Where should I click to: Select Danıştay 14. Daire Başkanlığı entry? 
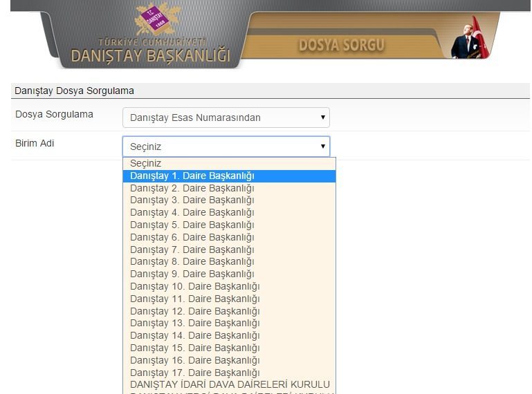(195, 335)
